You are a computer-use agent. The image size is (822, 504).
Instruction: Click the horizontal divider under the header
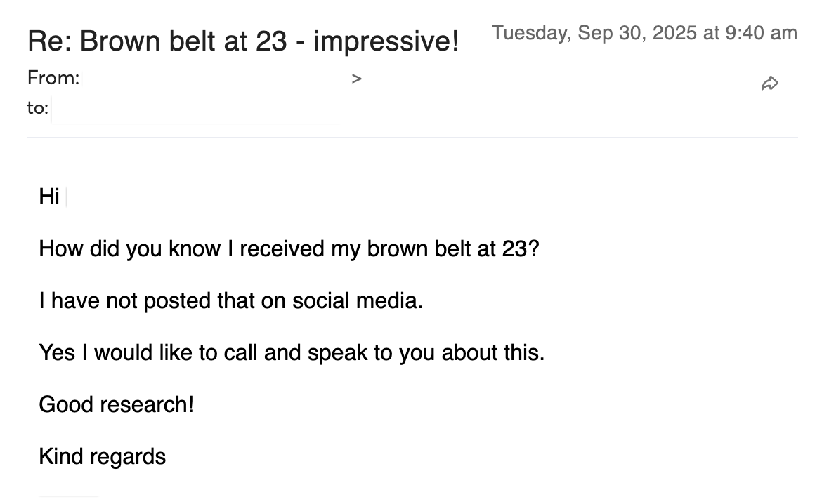pyautogui.click(x=412, y=138)
